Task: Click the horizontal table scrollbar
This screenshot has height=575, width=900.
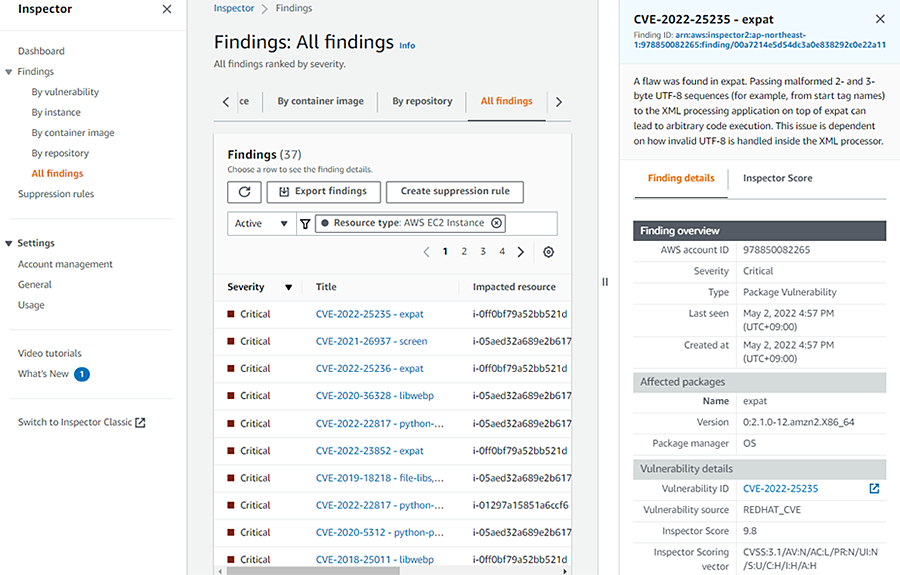Action: point(313,571)
